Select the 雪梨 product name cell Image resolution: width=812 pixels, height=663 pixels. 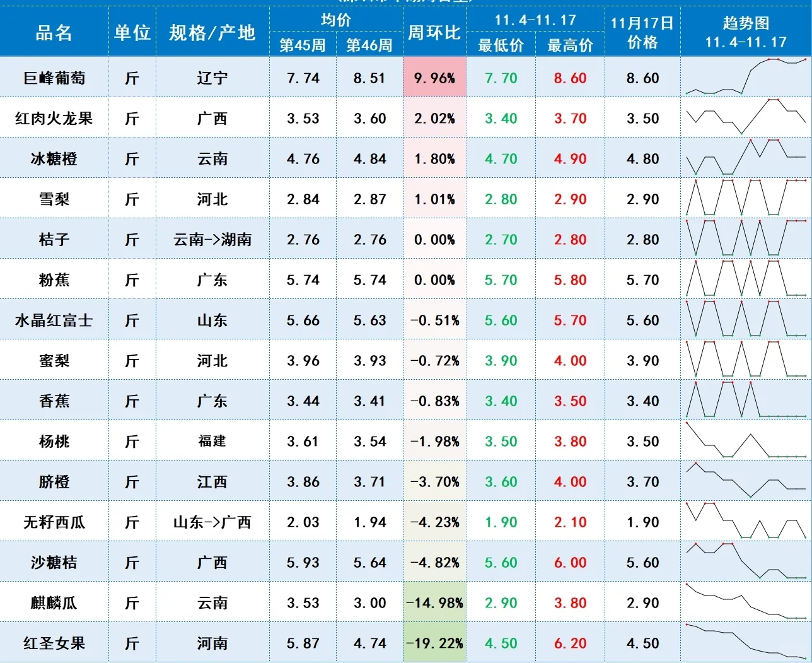[x=54, y=199]
